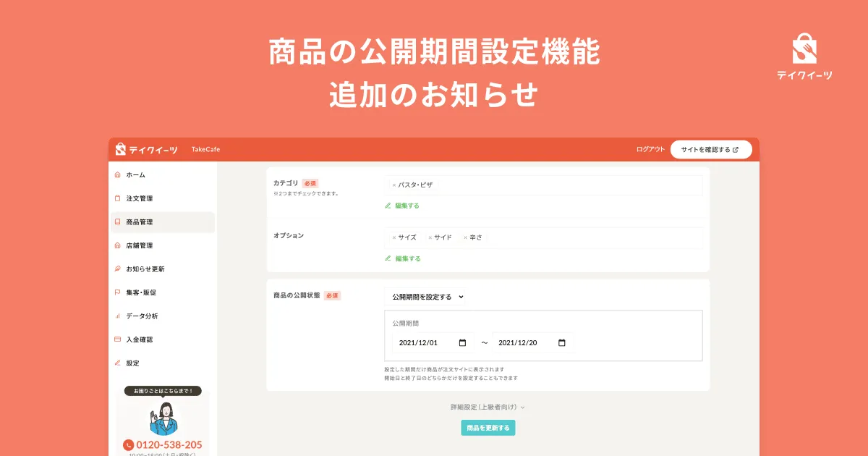Click the calendar icon on the start date
The height and width of the screenshot is (456, 868).
point(462,343)
